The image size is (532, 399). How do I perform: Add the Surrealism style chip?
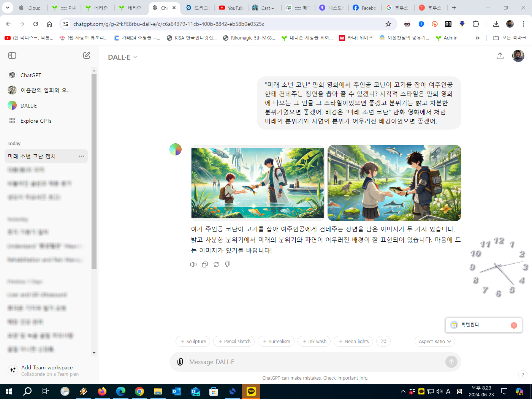[x=276, y=341]
